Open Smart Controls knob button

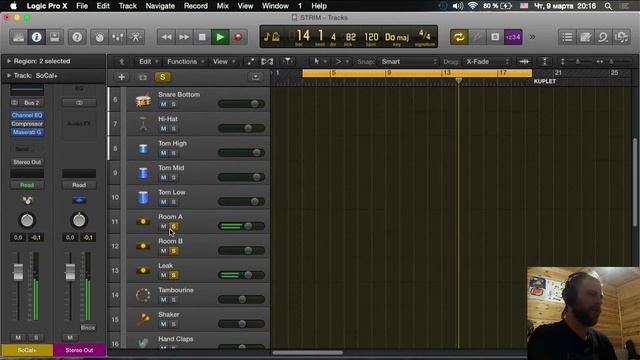click(100, 37)
